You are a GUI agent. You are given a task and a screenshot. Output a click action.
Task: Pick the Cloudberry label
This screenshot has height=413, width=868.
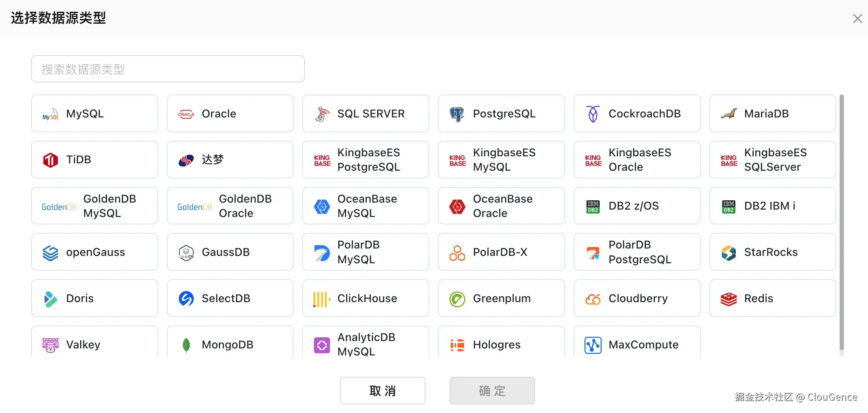pos(638,298)
